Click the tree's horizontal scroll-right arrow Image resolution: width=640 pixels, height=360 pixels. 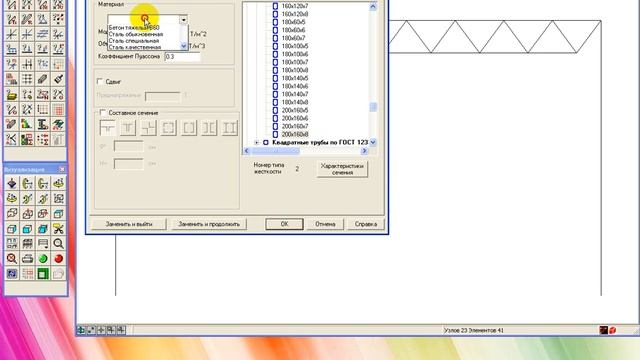[x=364, y=151]
